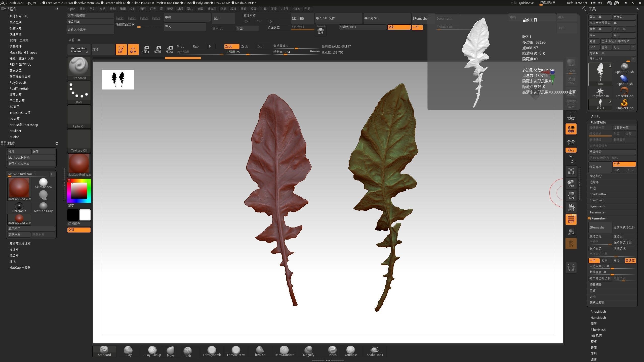
Task: Toggle Zsub mode
Action: 247,46
